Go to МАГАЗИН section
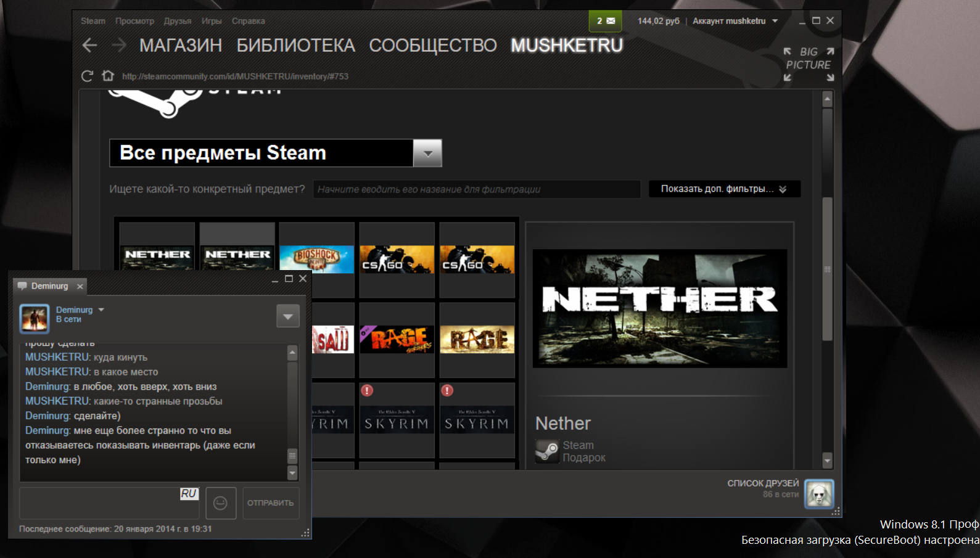Viewport: 980px width, 558px height. click(x=181, y=45)
